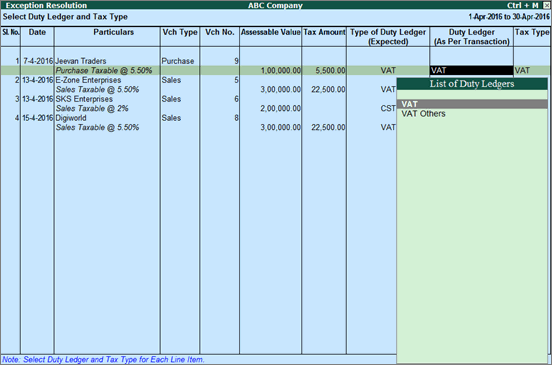Select the Digiworld sales voucher
The height and width of the screenshot is (365, 552).
71,118
